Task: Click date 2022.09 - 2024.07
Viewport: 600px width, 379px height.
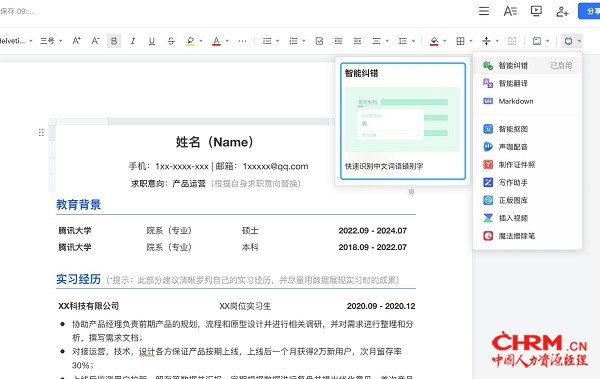Action: point(372,230)
